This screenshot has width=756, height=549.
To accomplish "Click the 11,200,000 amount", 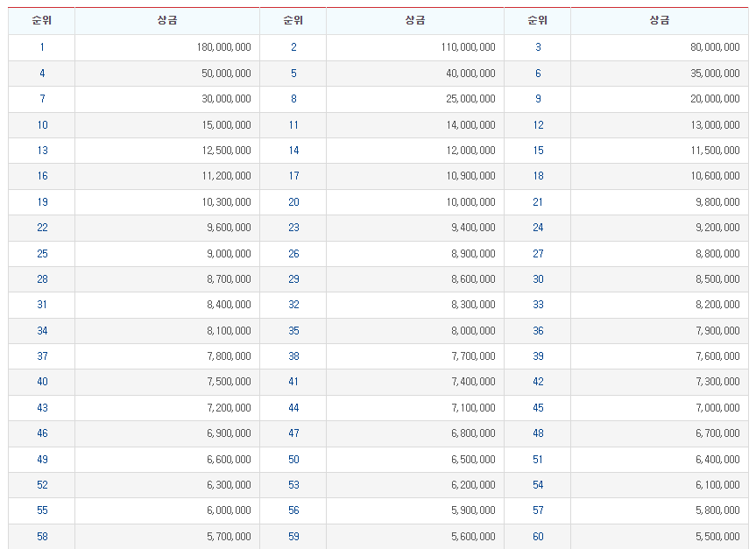I will (226, 176).
